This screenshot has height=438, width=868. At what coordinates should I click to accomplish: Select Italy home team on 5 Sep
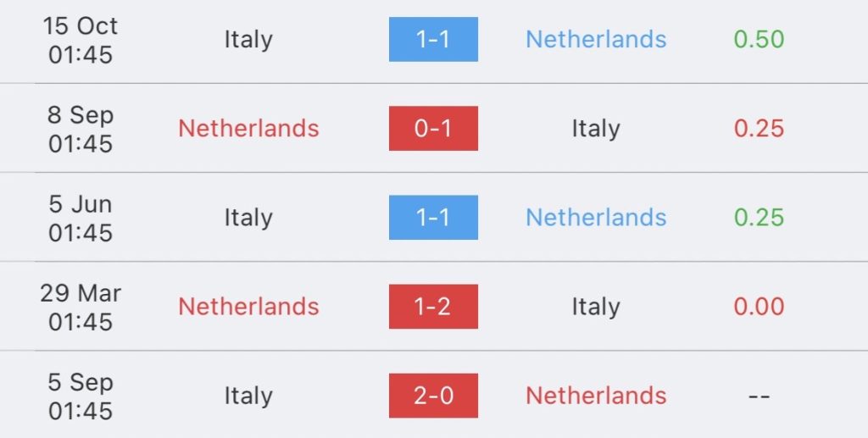point(248,396)
